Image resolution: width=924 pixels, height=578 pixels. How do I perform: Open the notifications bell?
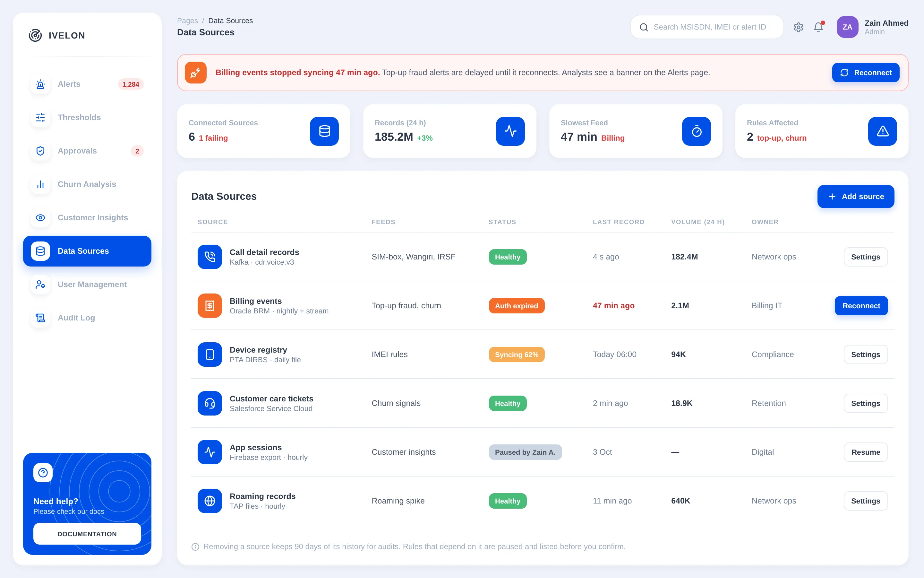click(x=818, y=27)
